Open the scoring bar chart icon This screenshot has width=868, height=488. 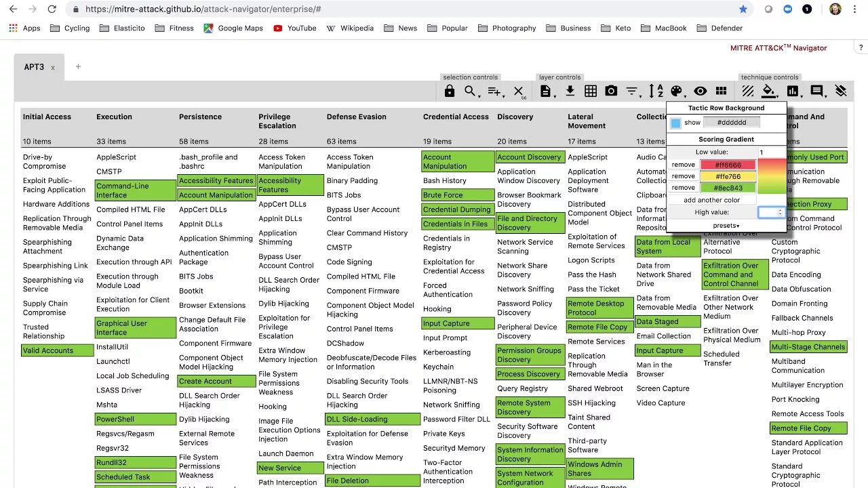point(793,91)
